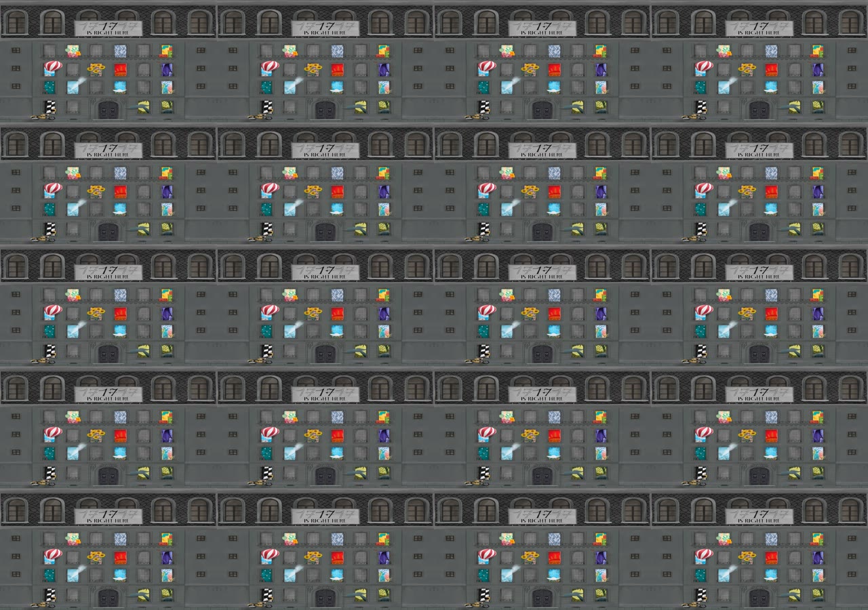The width and height of the screenshot is (868, 610).
Task: Click the blue patterned top-floor window in third-row, last-column building
Action: coord(771,295)
